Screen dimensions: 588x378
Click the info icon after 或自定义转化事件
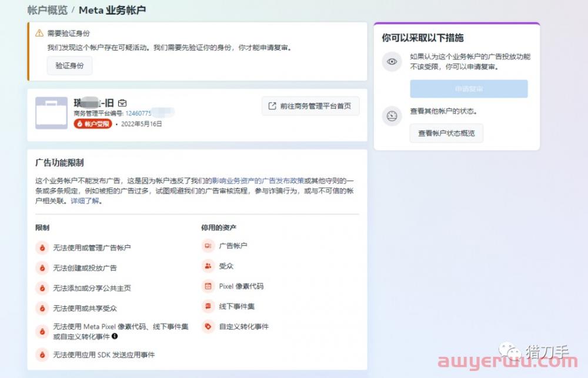click(115, 336)
